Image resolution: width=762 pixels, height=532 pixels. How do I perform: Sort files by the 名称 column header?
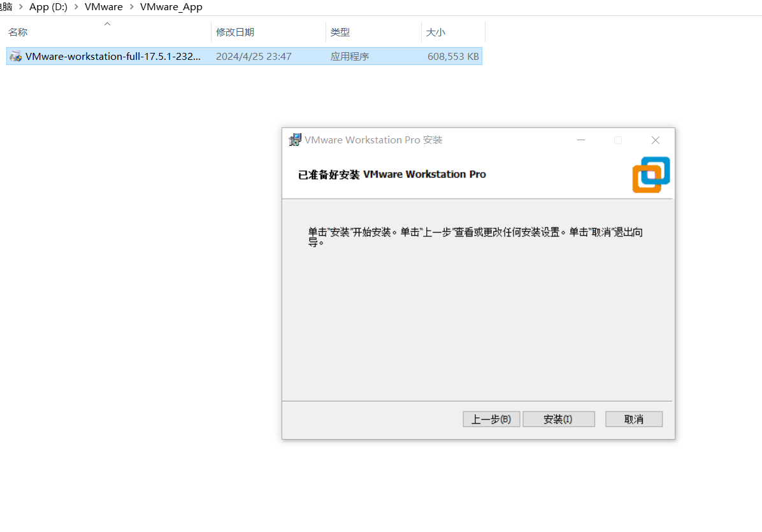pos(18,32)
